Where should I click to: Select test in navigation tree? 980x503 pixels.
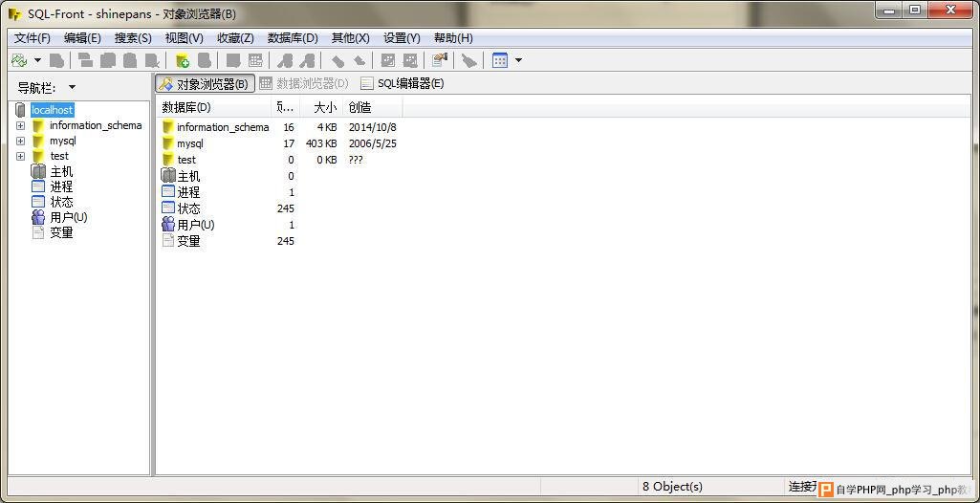[59, 156]
